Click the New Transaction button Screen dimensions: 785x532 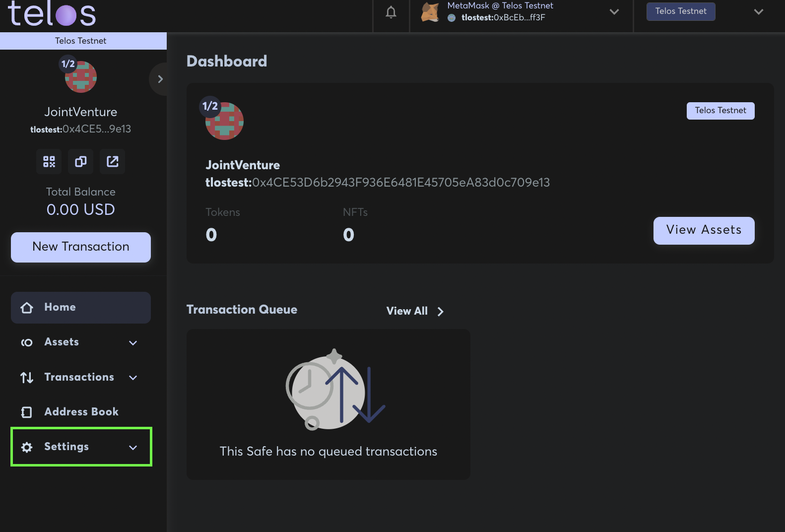click(x=80, y=247)
